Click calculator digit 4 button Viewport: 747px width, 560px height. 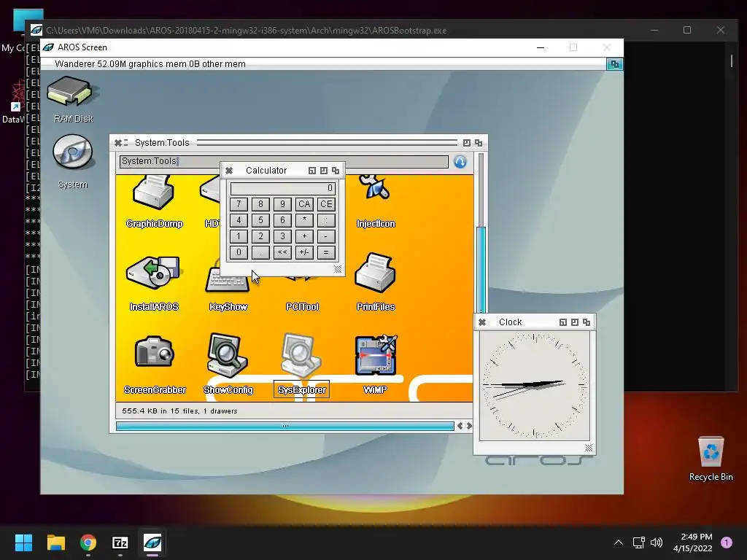239,220
